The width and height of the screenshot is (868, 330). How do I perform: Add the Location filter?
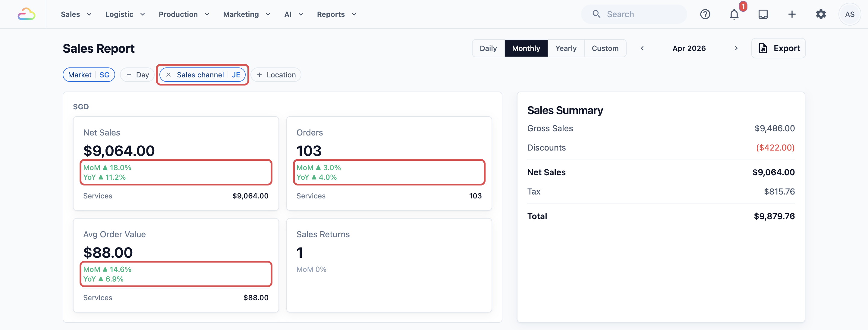tap(276, 75)
